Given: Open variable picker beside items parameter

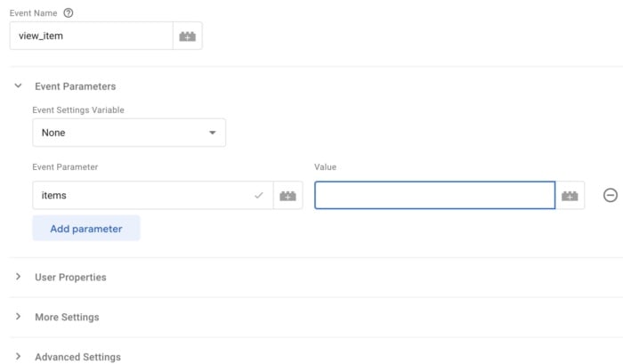Looking at the screenshot, I should coord(287,196).
